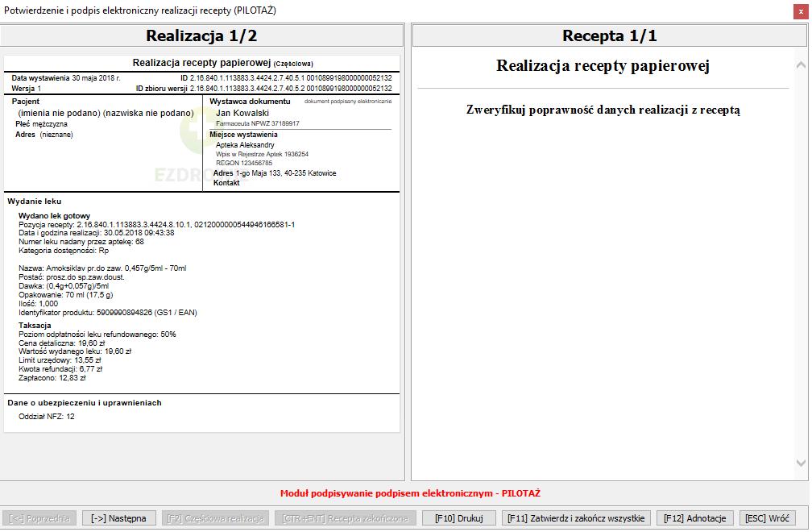This screenshot has height=532, width=812.
Task: Click 'Wersja 1' text
Action: 27,89
